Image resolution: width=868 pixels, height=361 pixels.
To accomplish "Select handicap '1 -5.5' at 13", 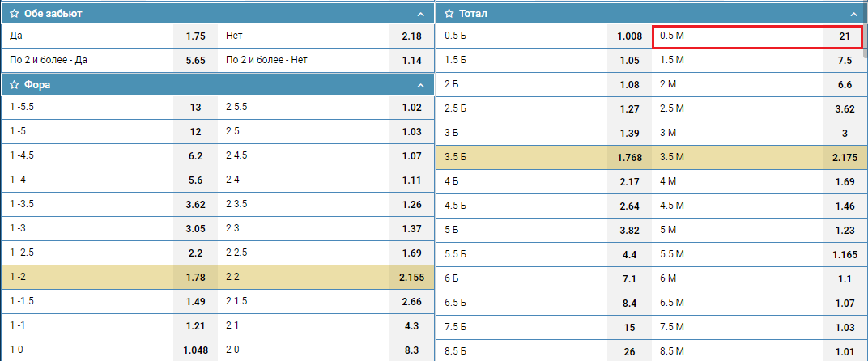I will (x=195, y=108).
